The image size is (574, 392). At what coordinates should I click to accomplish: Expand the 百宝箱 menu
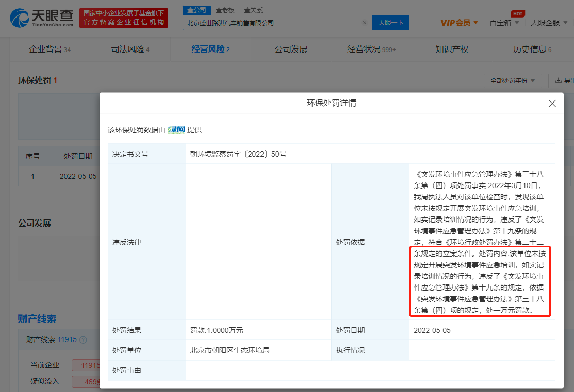(x=504, y=23)
